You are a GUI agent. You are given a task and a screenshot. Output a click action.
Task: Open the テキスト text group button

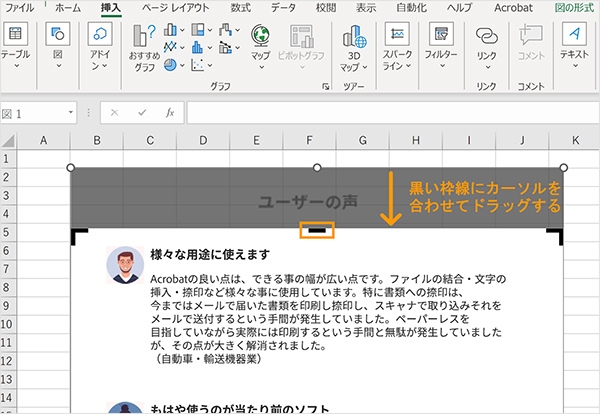coord(574,45)
